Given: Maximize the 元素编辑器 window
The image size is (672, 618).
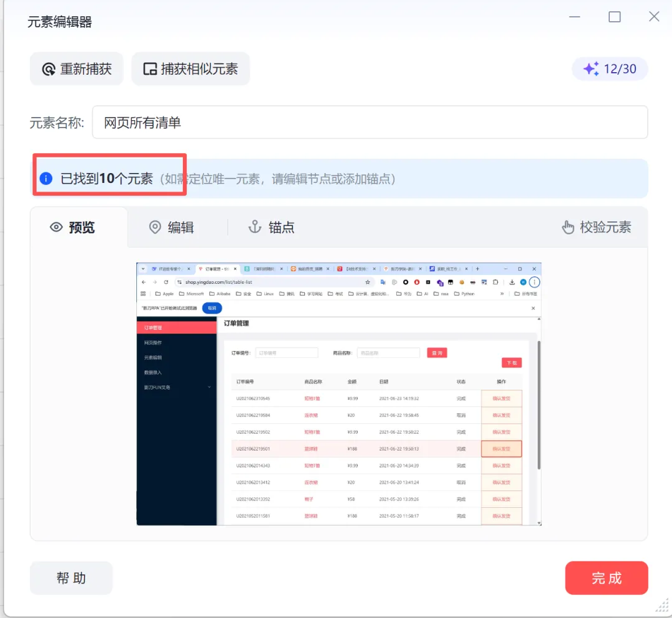Looking at the screenshot, I should pos(615,17).
